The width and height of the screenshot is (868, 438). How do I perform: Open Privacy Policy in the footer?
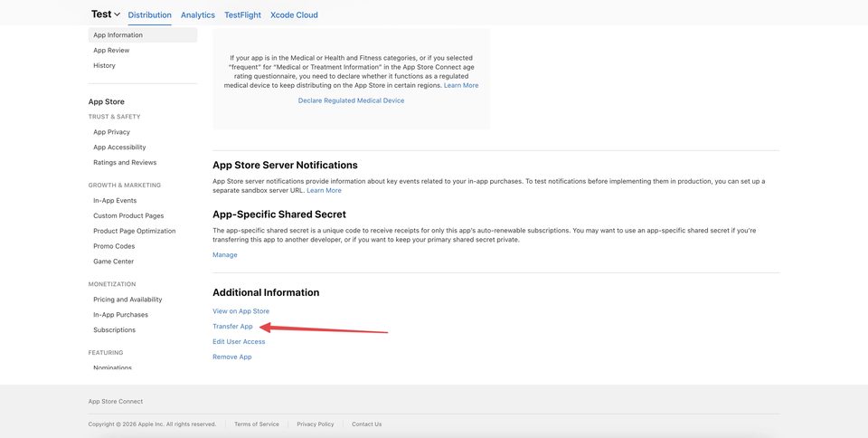point(315,424)
